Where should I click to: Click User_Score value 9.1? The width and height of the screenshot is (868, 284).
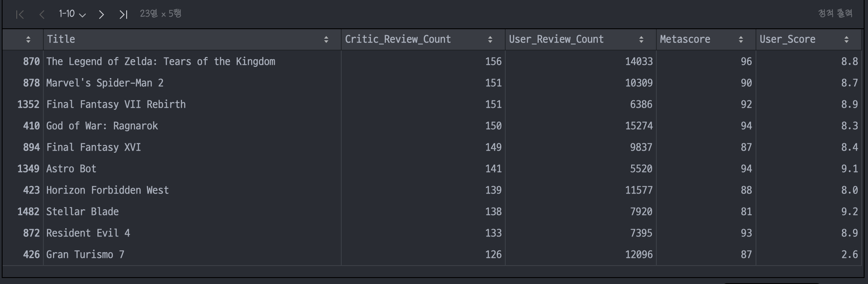click(x=850, y=169)
